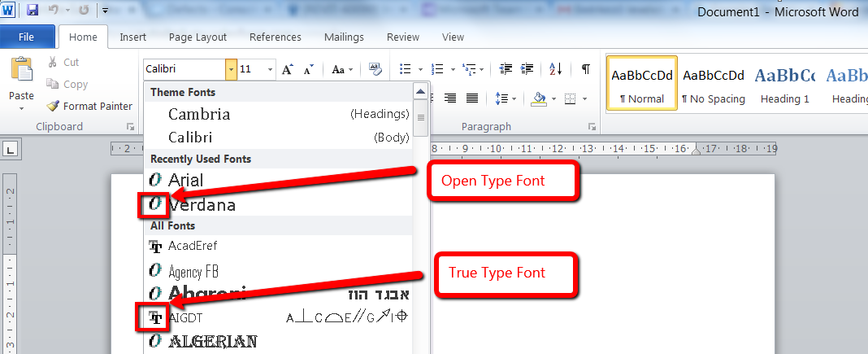Open the File tab
The width and height of the screenshot is (868, 354).
pos(27,37)
